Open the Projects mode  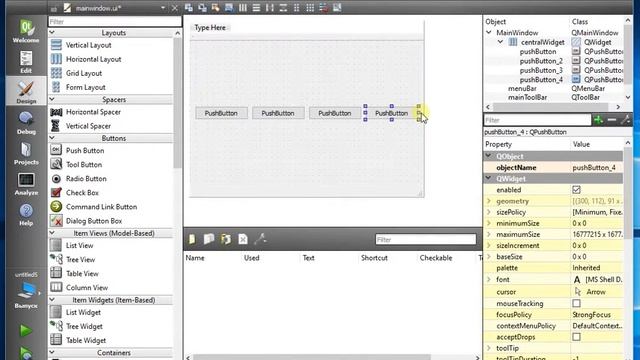tap(26, 153)
